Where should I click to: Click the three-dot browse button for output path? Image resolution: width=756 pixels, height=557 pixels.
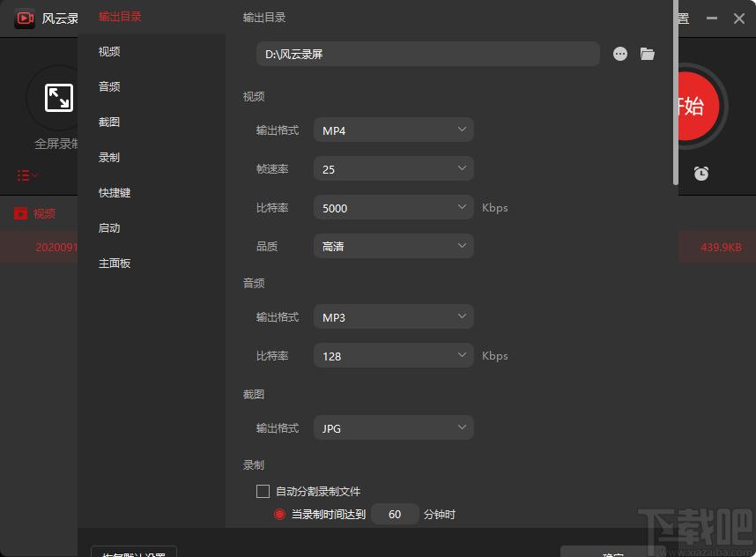pyautogui.click(x=620, y=54)
